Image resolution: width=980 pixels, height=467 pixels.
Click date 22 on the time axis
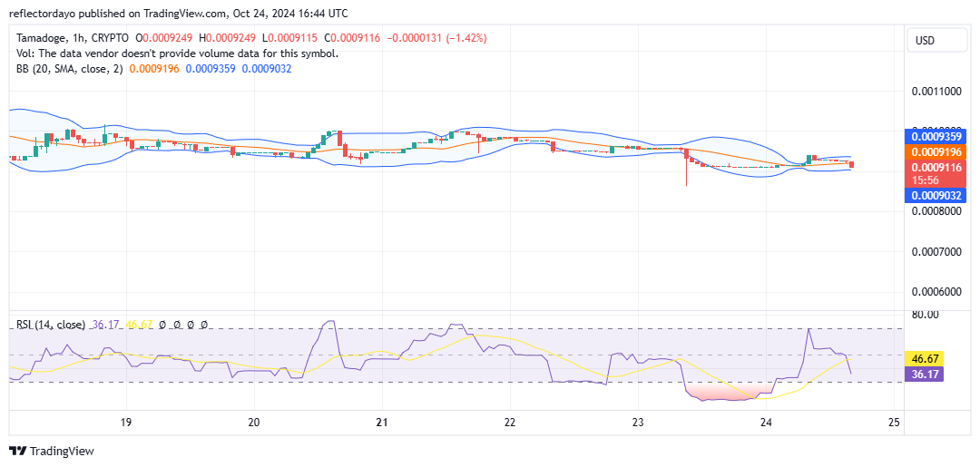[x=510, y=423]
